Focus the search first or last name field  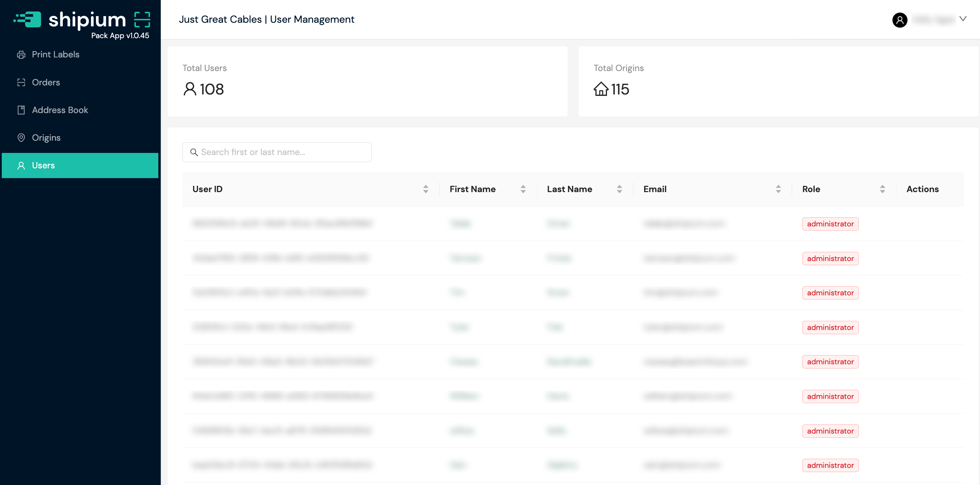[282, 153]
